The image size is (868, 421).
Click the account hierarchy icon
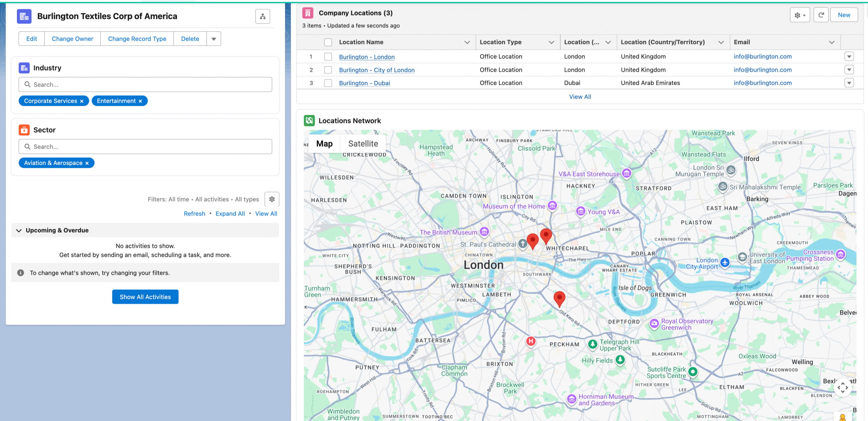(x=262, y=16)
